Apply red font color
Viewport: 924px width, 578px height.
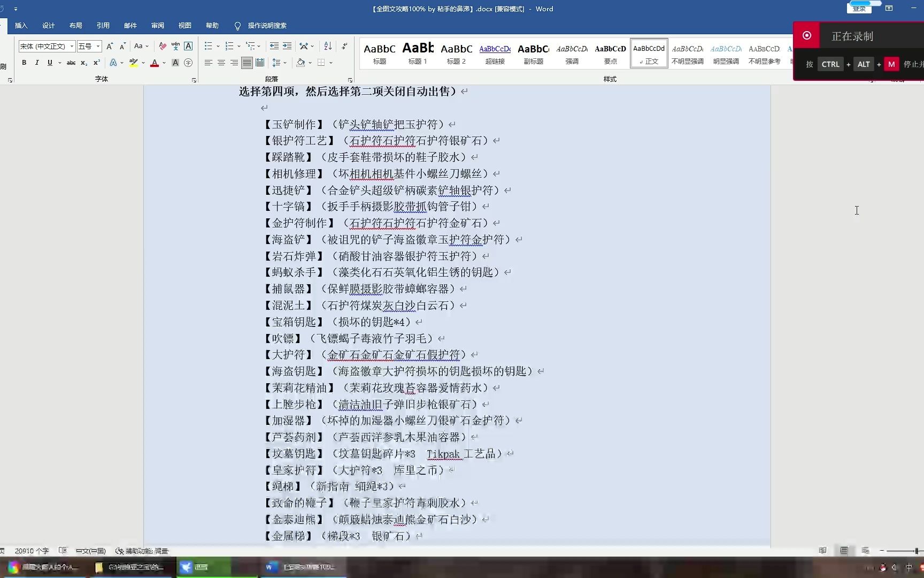click(x=155, y=63)
